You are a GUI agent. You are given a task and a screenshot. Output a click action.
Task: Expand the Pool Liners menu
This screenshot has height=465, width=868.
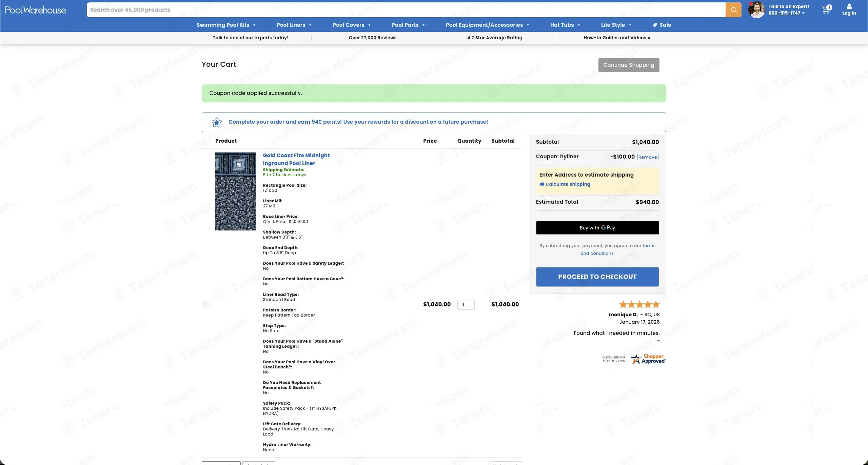(294, 25)
